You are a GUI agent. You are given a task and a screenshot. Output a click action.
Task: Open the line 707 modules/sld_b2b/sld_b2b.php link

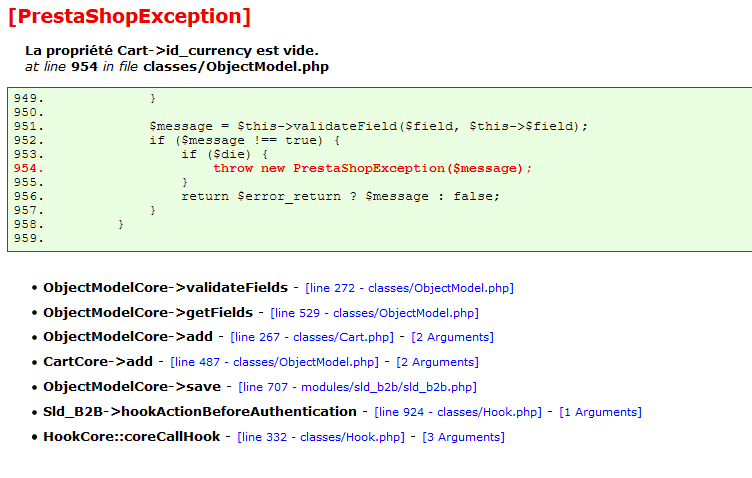click(x=357, y=387)
